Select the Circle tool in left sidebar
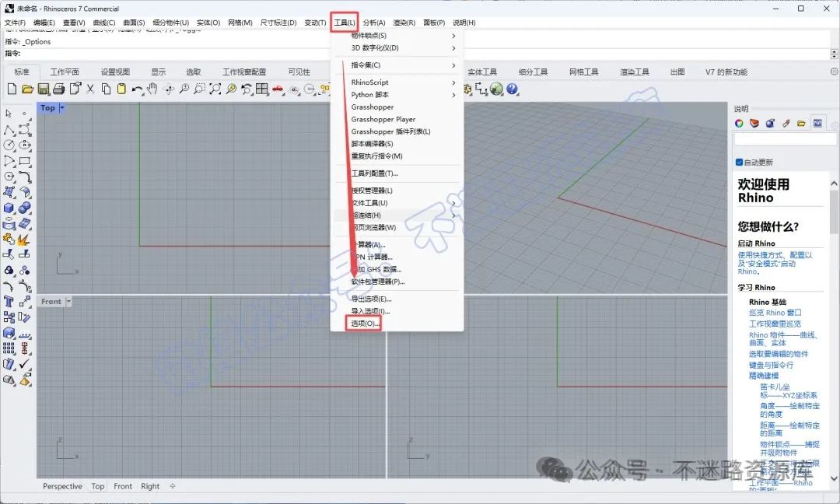840x504 pixels. (x=9, y=145)
